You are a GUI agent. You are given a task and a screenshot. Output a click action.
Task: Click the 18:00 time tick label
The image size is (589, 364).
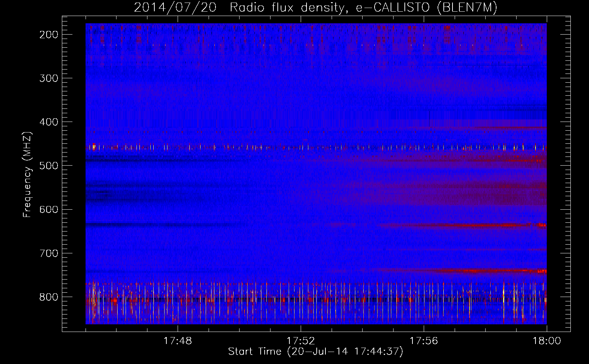pyautogui.click(x=547, y=341)
